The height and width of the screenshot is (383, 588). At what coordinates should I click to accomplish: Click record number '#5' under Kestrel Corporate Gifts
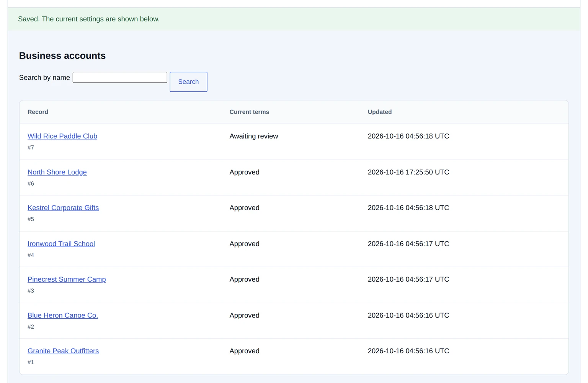pos(31,219)
